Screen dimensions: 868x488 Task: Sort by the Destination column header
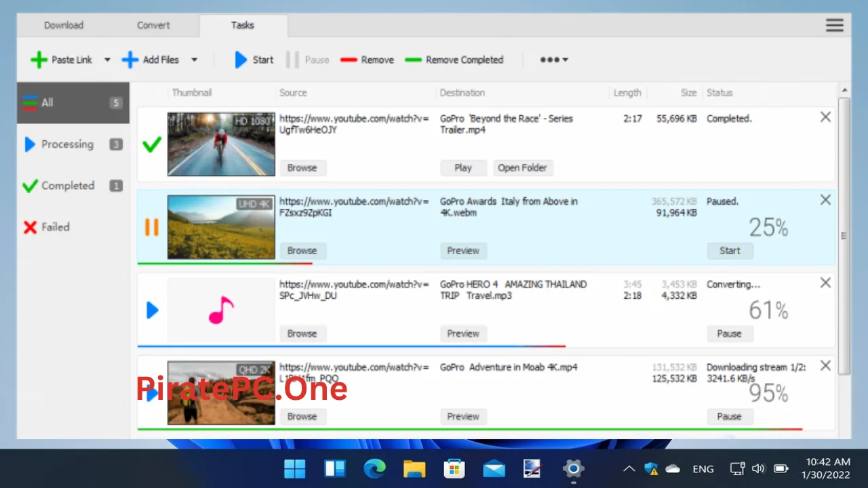(462, 93)
